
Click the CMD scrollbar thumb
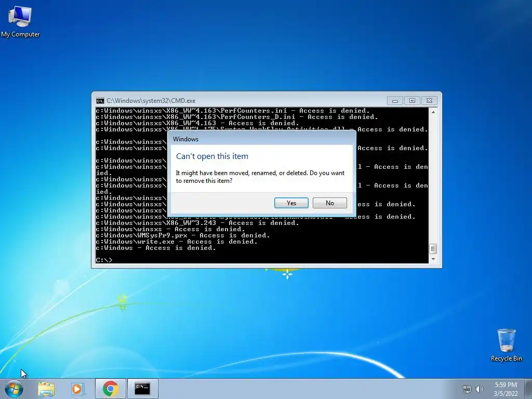coord(433,249)
